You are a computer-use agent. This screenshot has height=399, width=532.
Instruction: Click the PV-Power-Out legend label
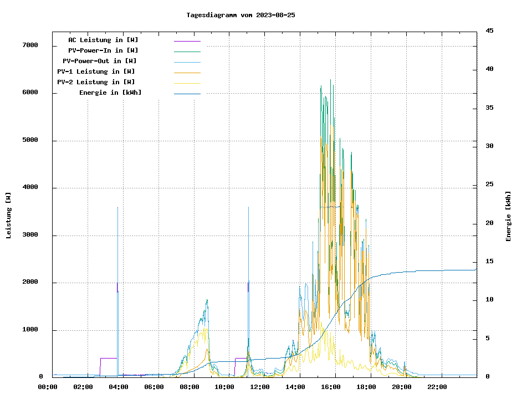point(100,61)
